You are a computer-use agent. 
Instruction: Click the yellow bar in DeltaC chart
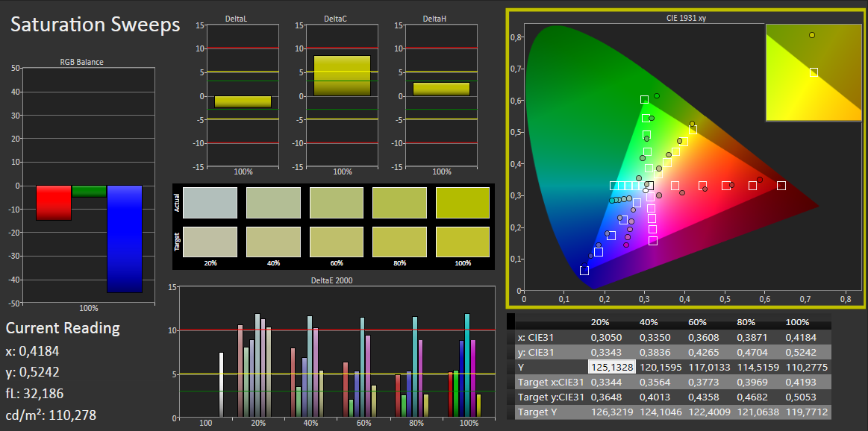point(342,76)
